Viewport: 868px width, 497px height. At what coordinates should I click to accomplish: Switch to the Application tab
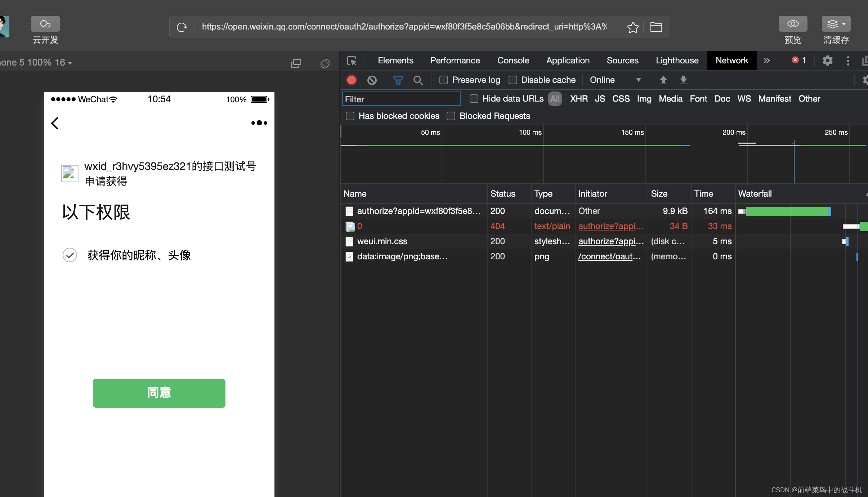568,61
